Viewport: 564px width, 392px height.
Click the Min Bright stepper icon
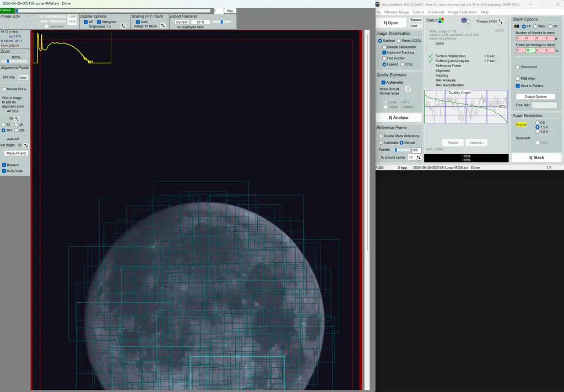25,145
